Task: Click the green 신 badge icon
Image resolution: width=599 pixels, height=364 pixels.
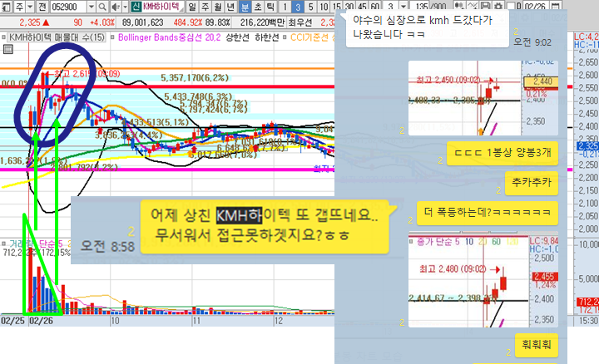Action: click(x=136, y=7)
